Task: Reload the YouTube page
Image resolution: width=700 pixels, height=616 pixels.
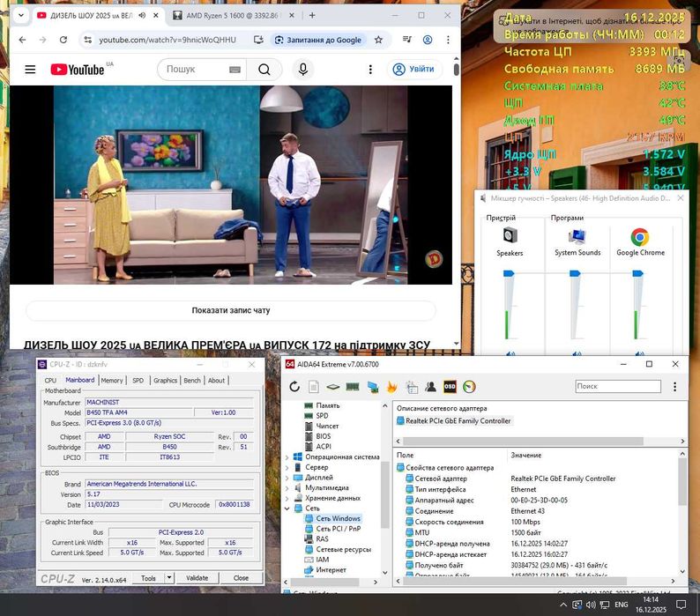Action: 63,40
